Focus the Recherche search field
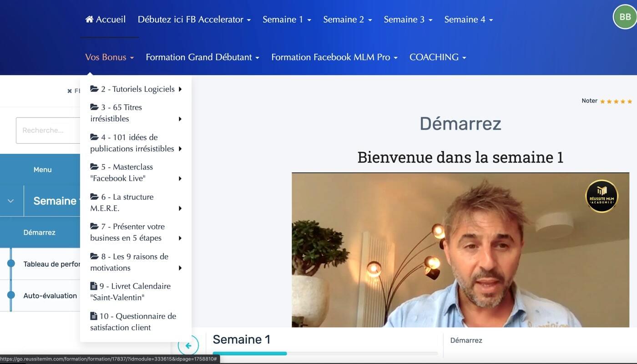 point(48,131)
